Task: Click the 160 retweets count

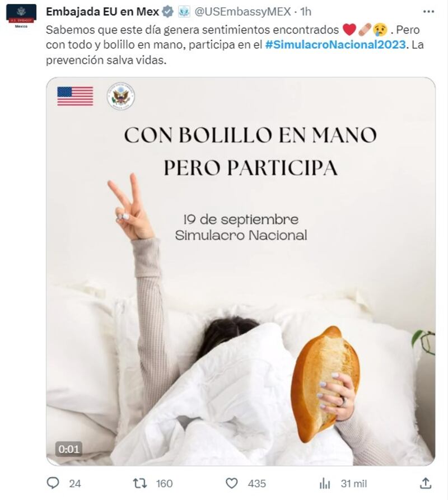Action: pos(164,484)
